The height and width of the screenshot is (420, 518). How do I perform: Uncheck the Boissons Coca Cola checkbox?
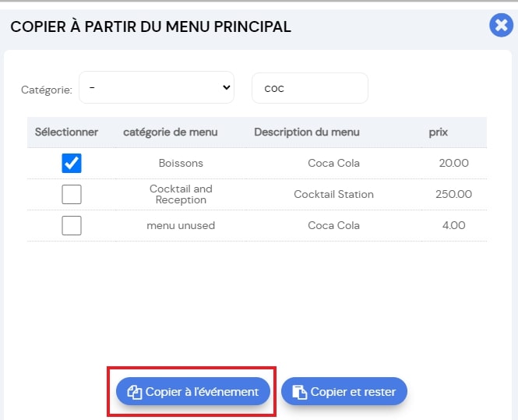tap(72, 163)
